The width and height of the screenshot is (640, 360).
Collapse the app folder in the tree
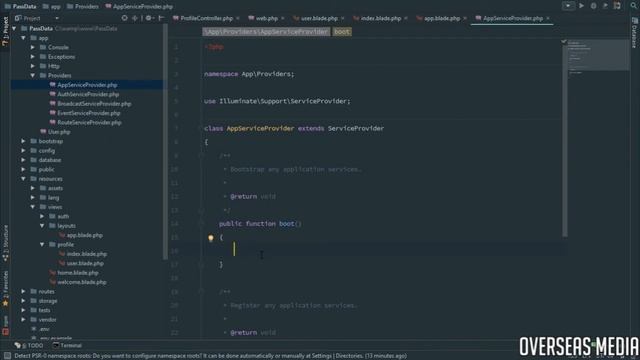(24, 38)
